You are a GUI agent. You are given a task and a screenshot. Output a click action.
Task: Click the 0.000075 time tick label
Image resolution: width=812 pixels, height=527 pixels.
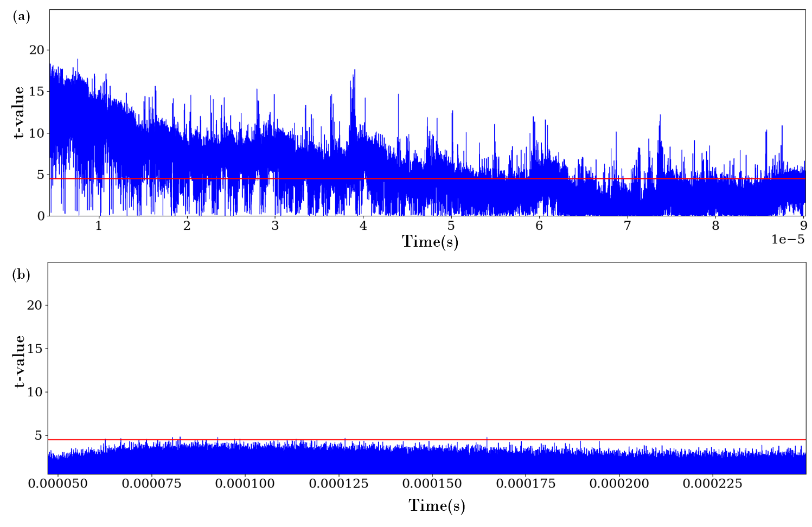[152, 483]
